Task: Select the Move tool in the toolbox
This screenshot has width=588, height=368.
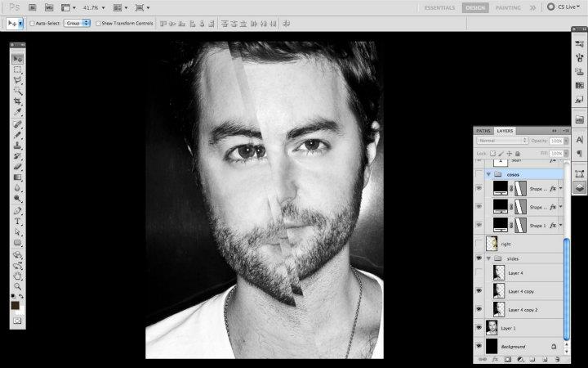Action: click(18, 59)
